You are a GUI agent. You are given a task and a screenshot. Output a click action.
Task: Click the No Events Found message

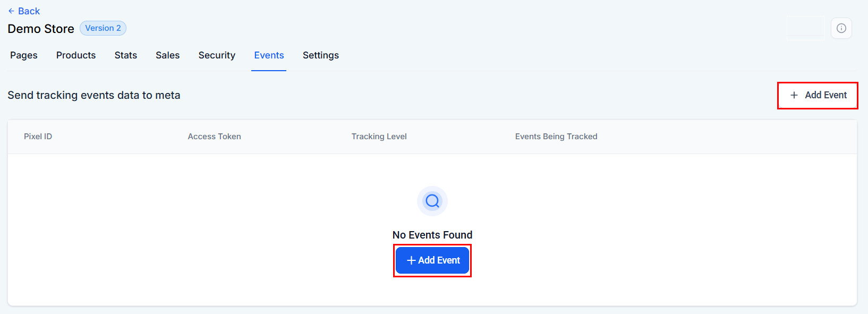(432, 235)
